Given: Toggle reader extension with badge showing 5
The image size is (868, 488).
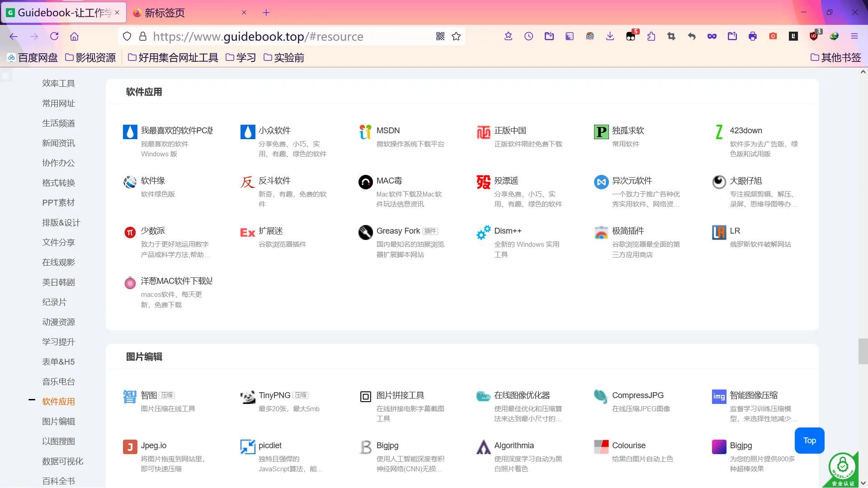Looking at the screenshot, I should [x=631, y=36].
